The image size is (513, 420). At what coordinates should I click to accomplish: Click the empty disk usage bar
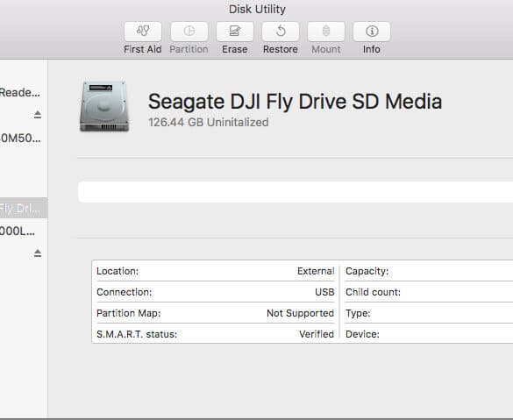coord(296,192)
